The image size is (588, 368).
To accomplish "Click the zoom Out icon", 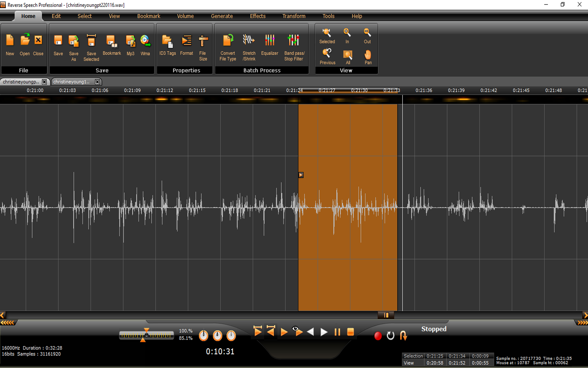I will tap(367, 33).
